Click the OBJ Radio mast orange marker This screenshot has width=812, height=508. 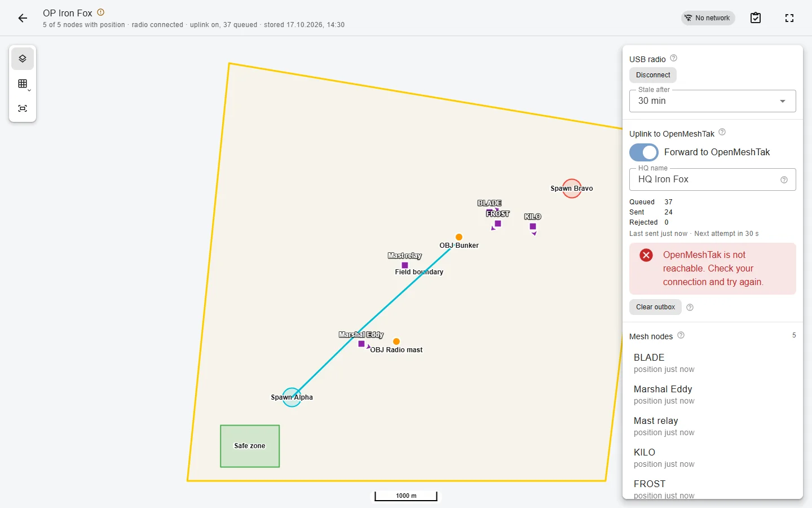(396, 341)
